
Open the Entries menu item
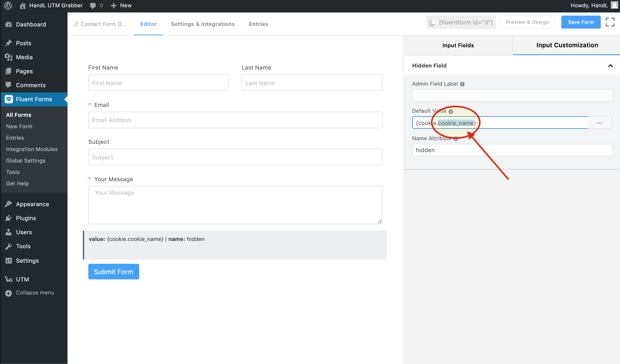pyautogui.click(x=258, y=24)
